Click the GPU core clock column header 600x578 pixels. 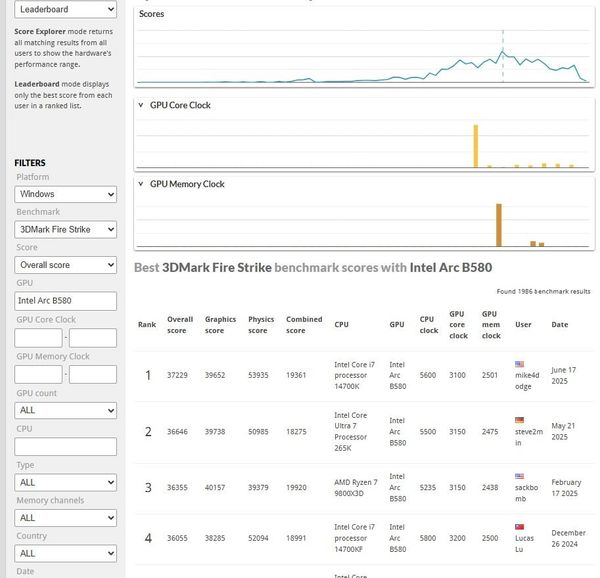458,324
